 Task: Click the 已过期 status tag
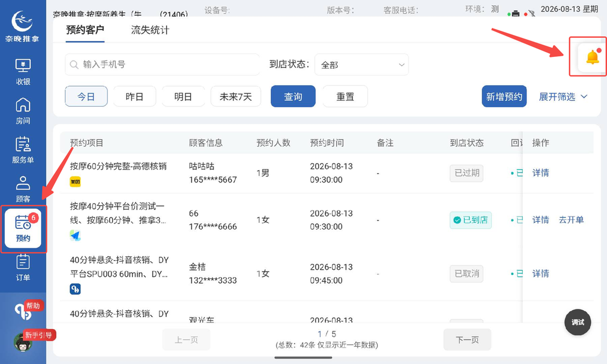[x=467, y=173]
